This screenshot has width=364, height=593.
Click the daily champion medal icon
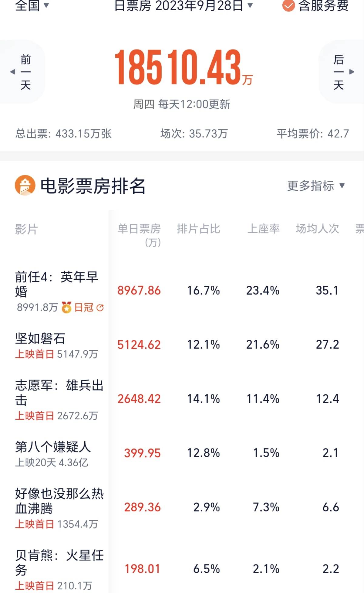pos(66,308)
